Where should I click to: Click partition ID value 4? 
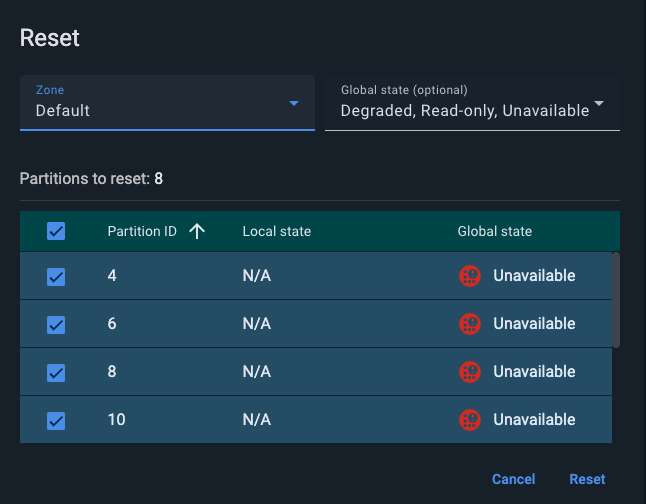[112, 276]
